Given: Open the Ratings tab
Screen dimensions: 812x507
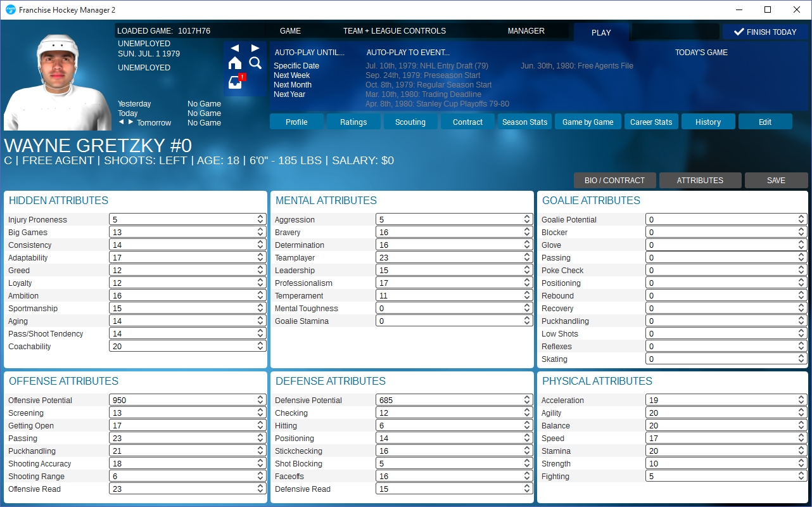Looking at the screenshot, I should point(353,122).
